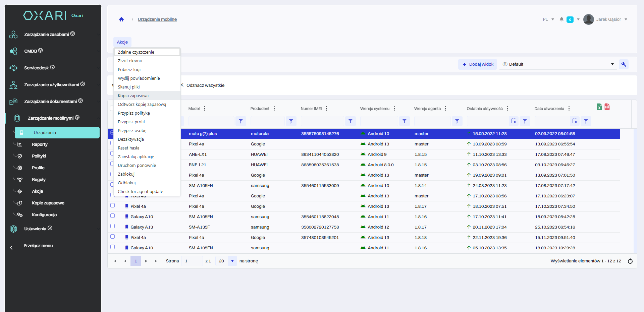
Task: Choose Kopia zapasowa from Akcje menu
Action: coord(133,96)
